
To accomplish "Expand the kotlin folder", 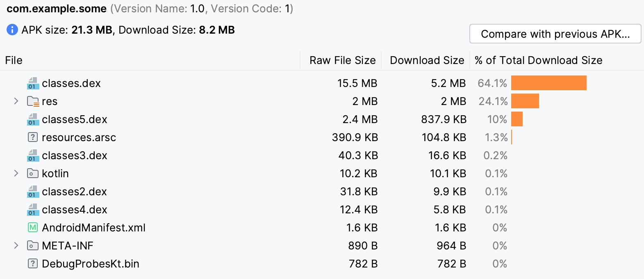I will point(16,173).
